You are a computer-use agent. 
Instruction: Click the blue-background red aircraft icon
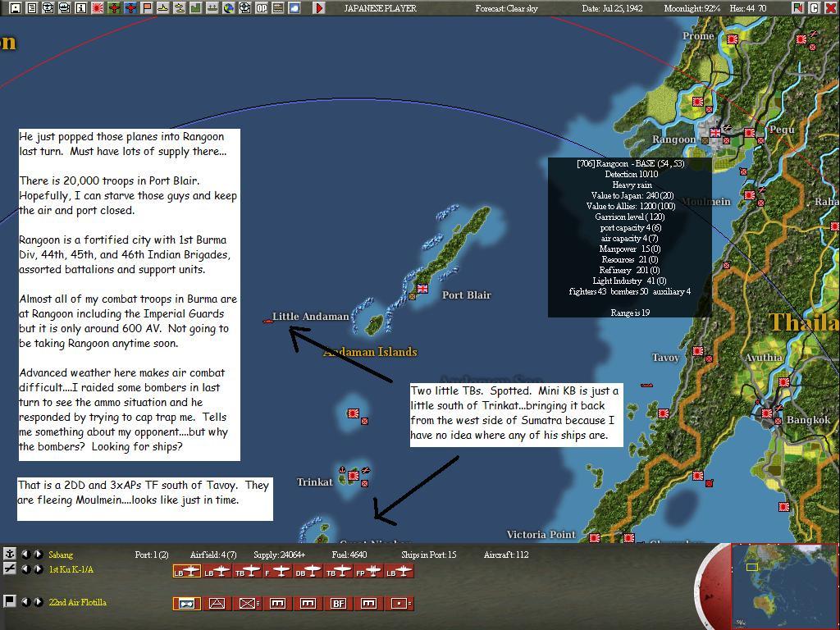click(130, 7)
